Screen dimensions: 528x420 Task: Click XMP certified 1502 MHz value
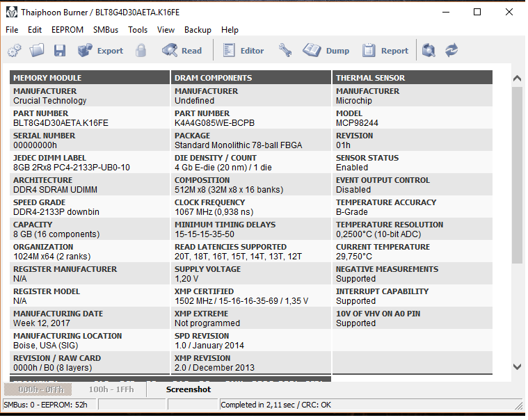pyautogui.click(x=241, y=301)
